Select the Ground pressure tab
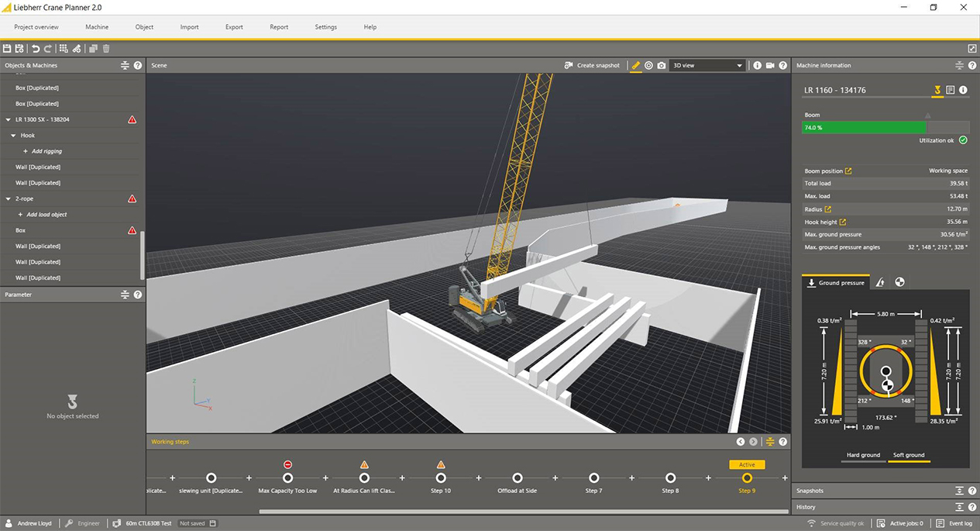 [x=835, y=283]
